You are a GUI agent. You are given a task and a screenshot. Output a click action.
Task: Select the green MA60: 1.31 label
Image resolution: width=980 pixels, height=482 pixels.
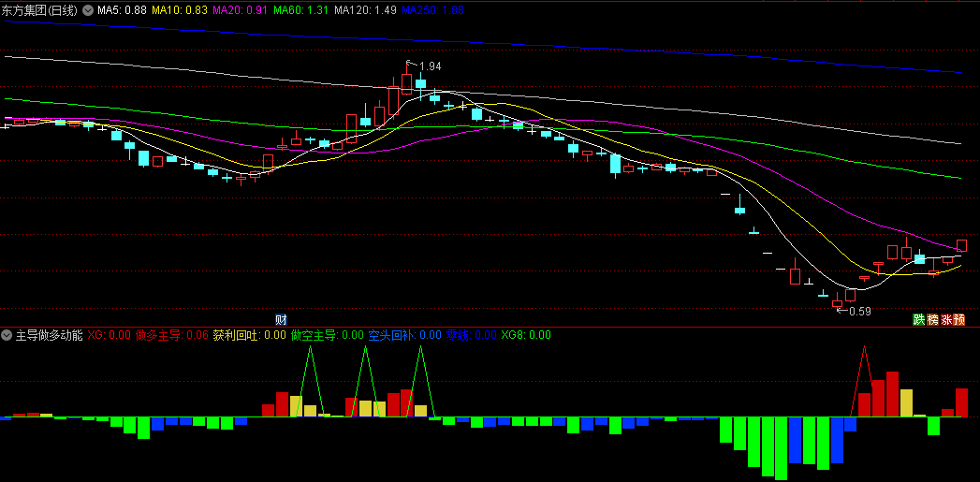click(x=302, y=10)
